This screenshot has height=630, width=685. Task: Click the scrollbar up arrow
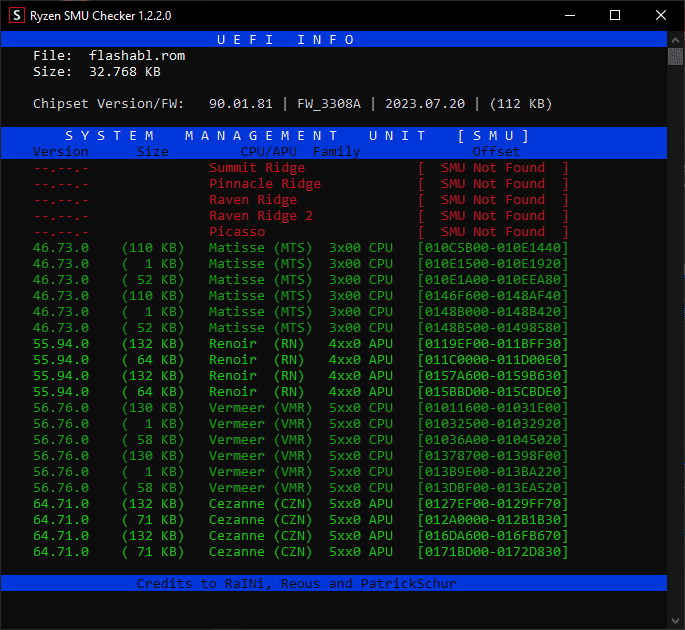click(x=675, y=40)
